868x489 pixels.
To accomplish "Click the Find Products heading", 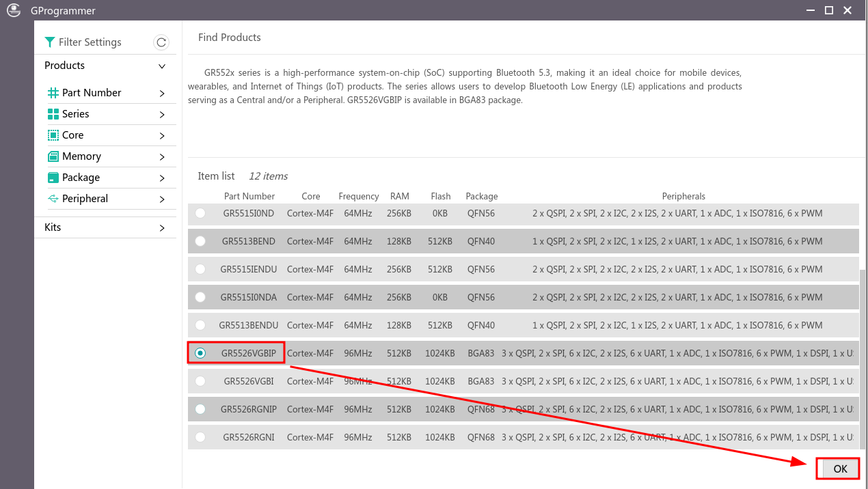I will click(x=230, y=38).
